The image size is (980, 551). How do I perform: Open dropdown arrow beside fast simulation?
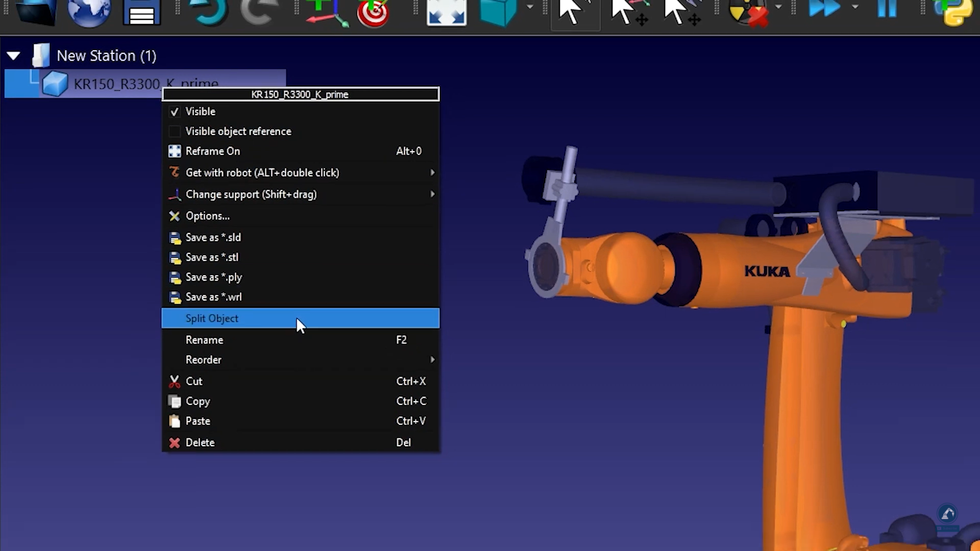[855, 7]
